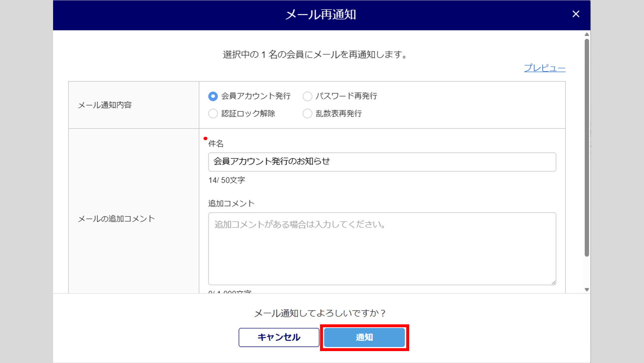Click the vertical scrollbar thumb
The image size is (644, 363).
pos(587,148)
